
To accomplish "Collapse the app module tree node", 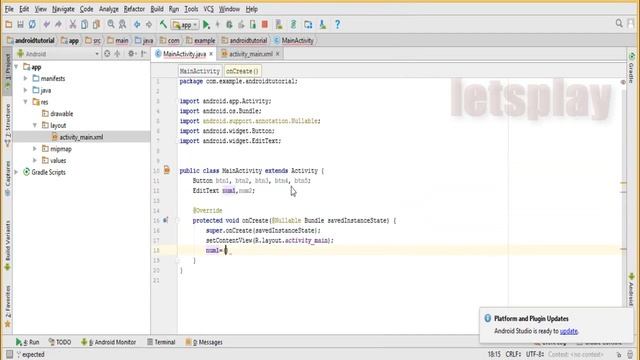I will click(x=16, y=67).
